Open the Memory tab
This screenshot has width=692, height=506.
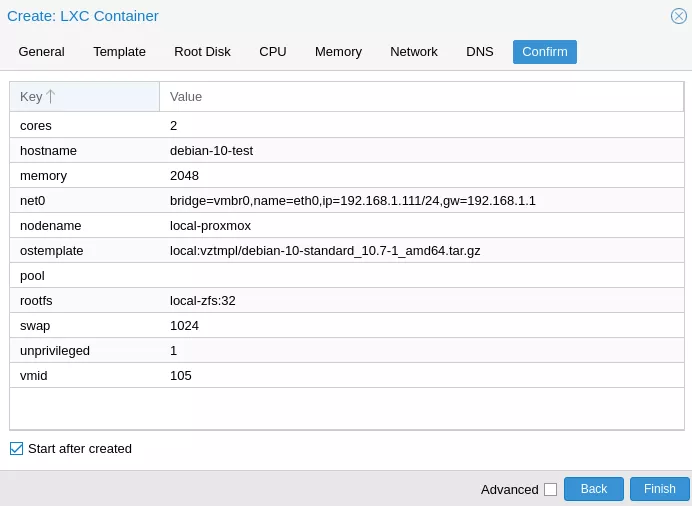point(338,52)
